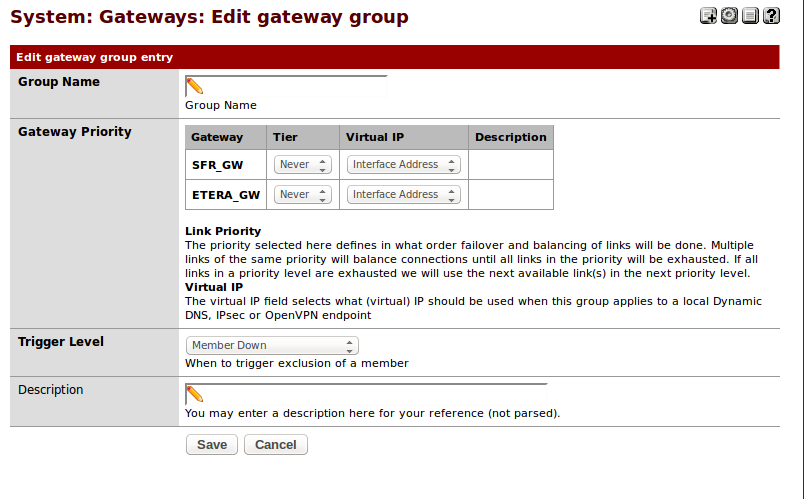Click pencil icon in Description field
Viewport: 804px width, 499px height.
(x=194, y=394)
